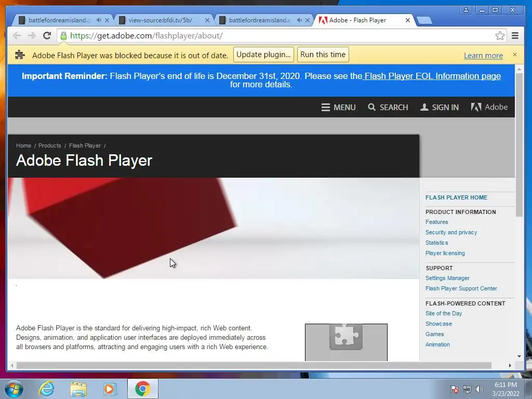View the green padlock site security info

tap(63, 36)
